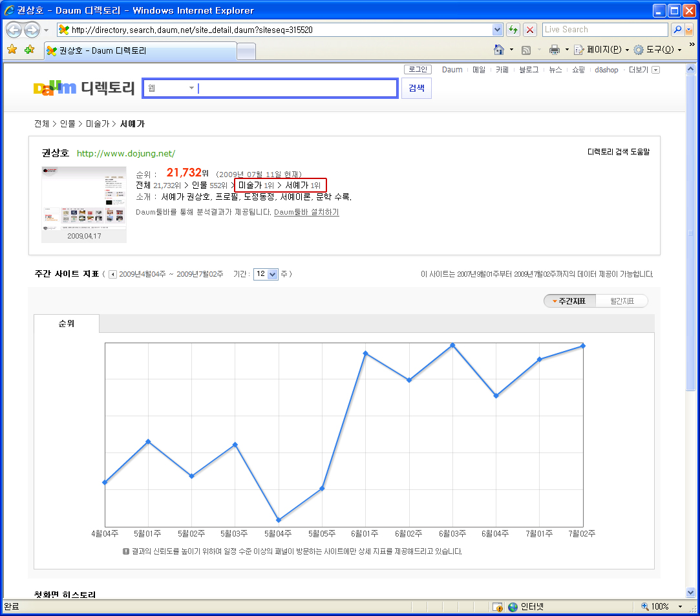
Task: Click the popup blocker status icon
Action: (497, 606)
